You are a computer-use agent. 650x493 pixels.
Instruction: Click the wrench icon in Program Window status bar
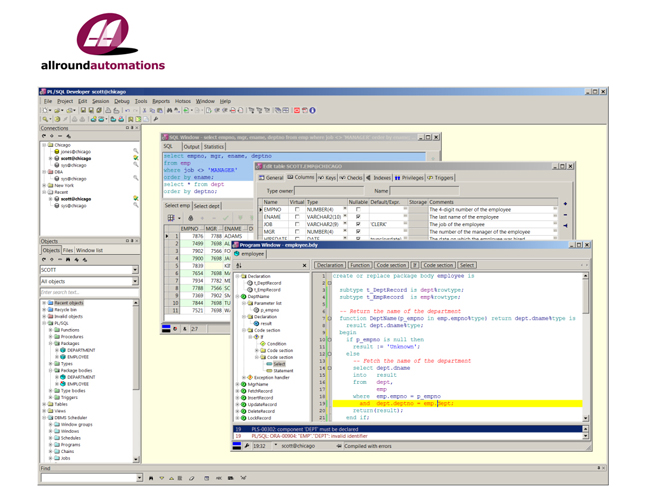[247, 446]
